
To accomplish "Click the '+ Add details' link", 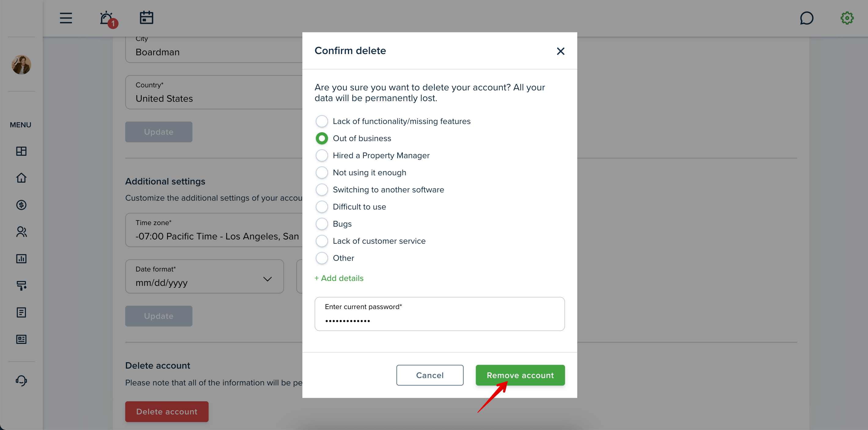I will 339,278.
